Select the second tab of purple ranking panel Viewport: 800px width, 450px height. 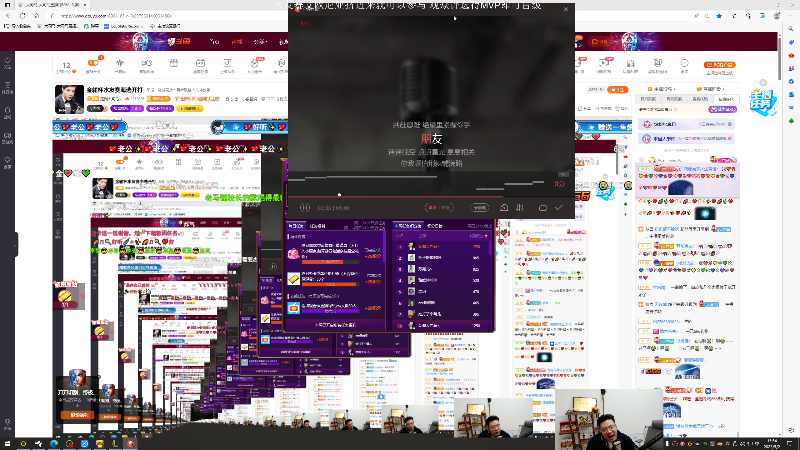pyautogui.click(x=434, y=226)
